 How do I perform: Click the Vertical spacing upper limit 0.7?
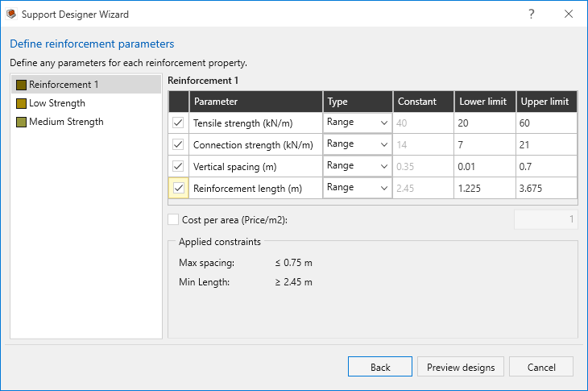click(x=547, y=167)
